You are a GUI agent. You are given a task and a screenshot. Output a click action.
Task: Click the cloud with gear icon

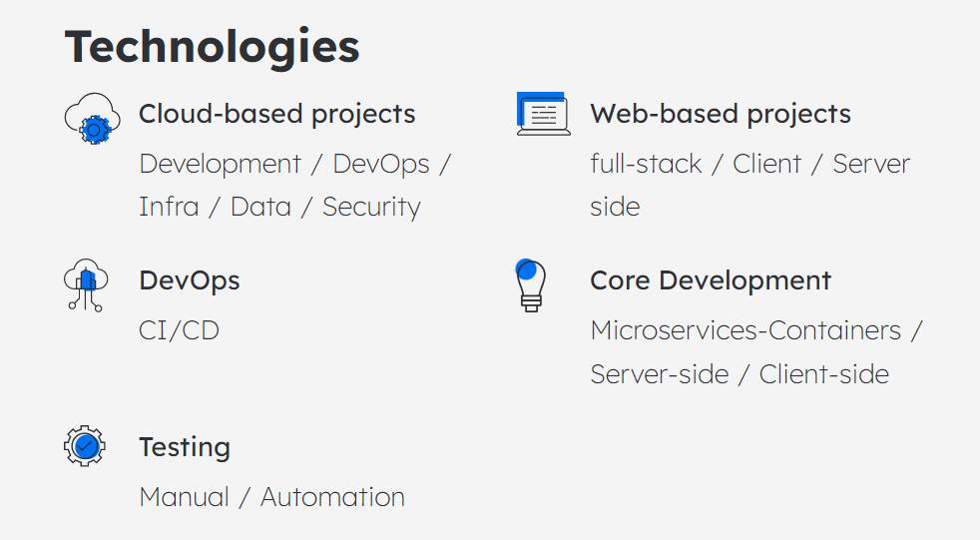[93, 119]
